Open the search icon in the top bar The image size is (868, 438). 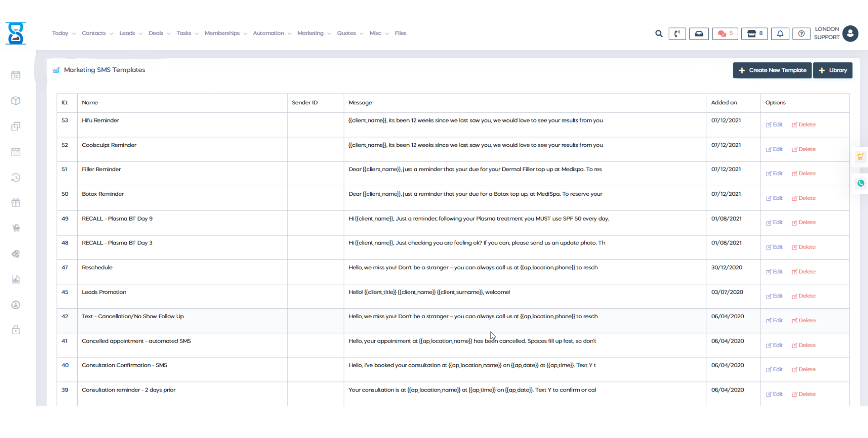point(659,33)
